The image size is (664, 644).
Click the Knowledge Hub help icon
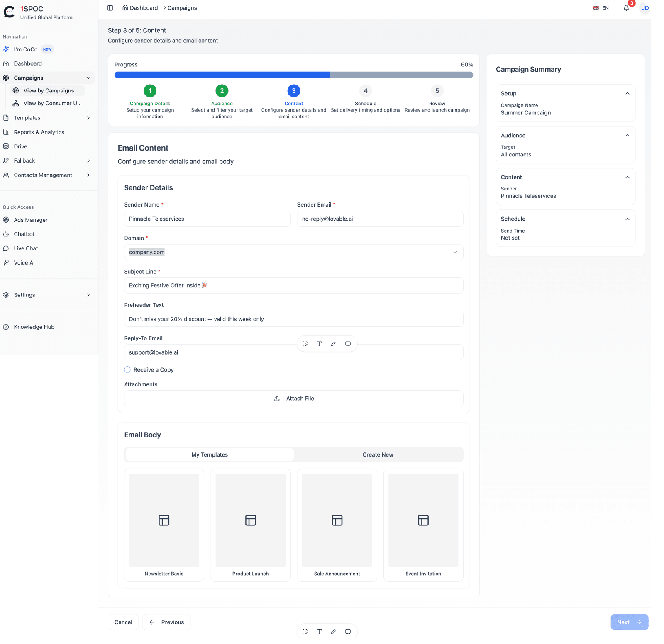click(6, 327)
